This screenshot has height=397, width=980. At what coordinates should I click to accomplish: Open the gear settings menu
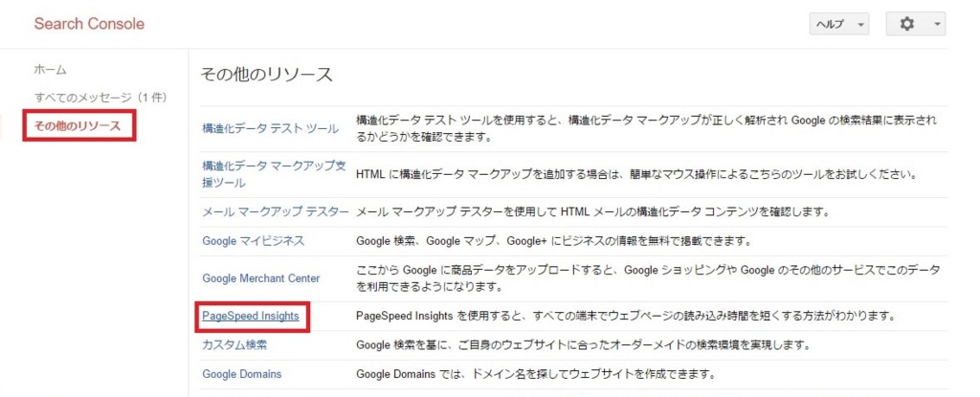tap(916, 24)
